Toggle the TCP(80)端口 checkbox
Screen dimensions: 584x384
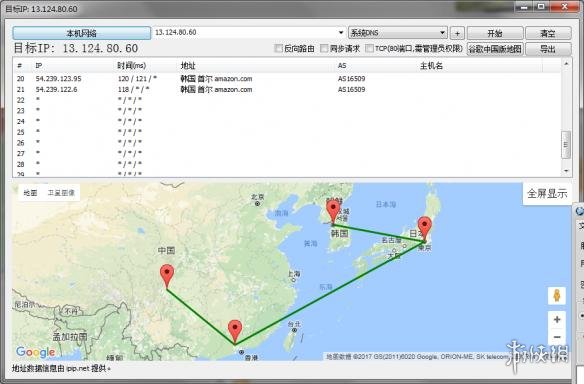(369, 48)
